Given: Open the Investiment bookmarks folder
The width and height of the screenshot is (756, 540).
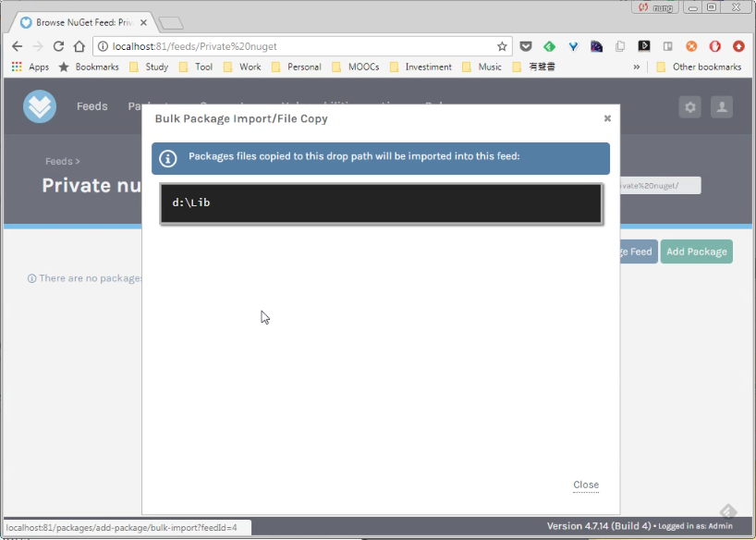Looking at the screenshot, I should pyautogui.click(x=421, y=67).
